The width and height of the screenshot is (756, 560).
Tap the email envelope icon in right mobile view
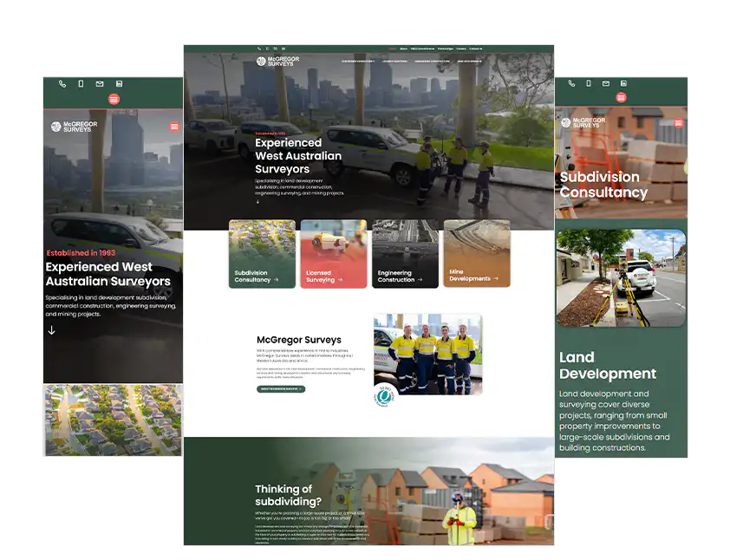pyautogui.click(x=606, y=83)
